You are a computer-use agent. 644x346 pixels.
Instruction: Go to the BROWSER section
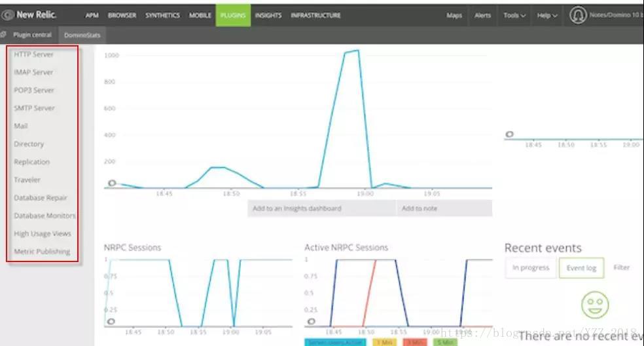(x=122, y=15)
